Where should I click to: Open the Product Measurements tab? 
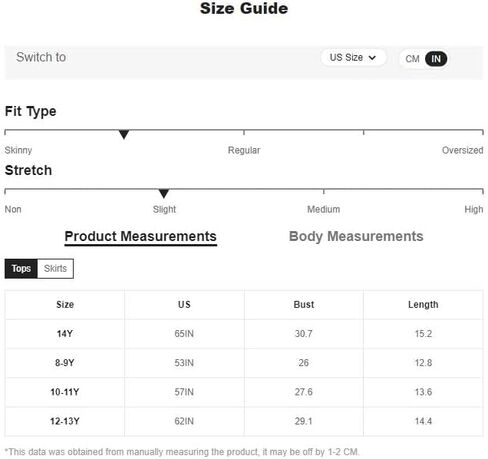[140, 236]
